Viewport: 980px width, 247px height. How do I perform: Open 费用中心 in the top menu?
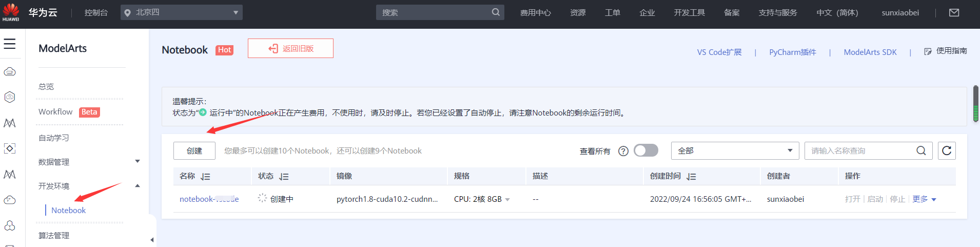[535, 13]
